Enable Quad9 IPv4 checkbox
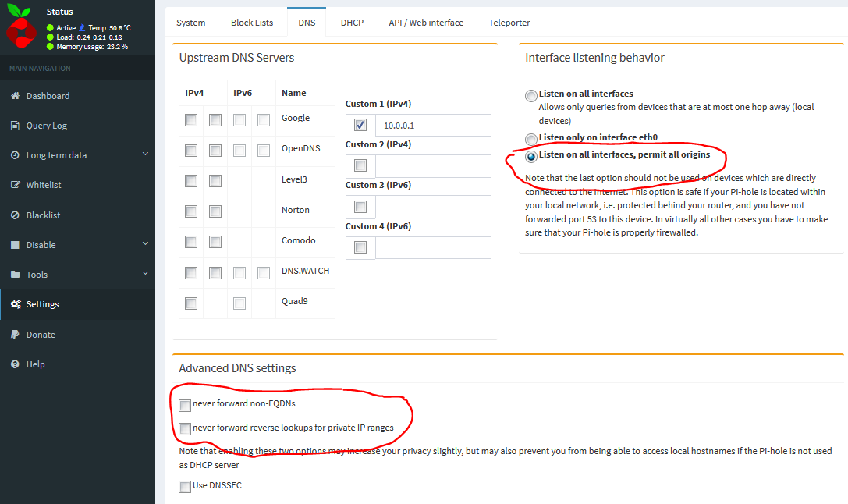The height and width of the screenshot is (504, 848). (x=191, y=303)
